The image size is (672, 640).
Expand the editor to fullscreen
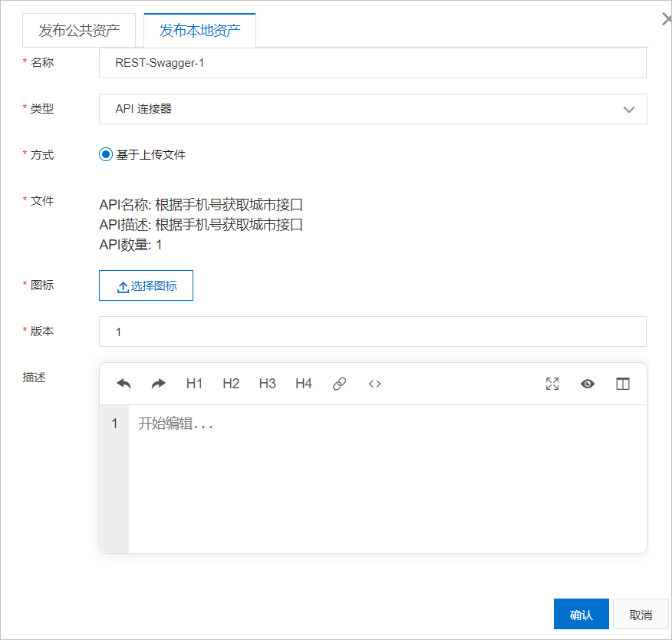click(552, 384)
